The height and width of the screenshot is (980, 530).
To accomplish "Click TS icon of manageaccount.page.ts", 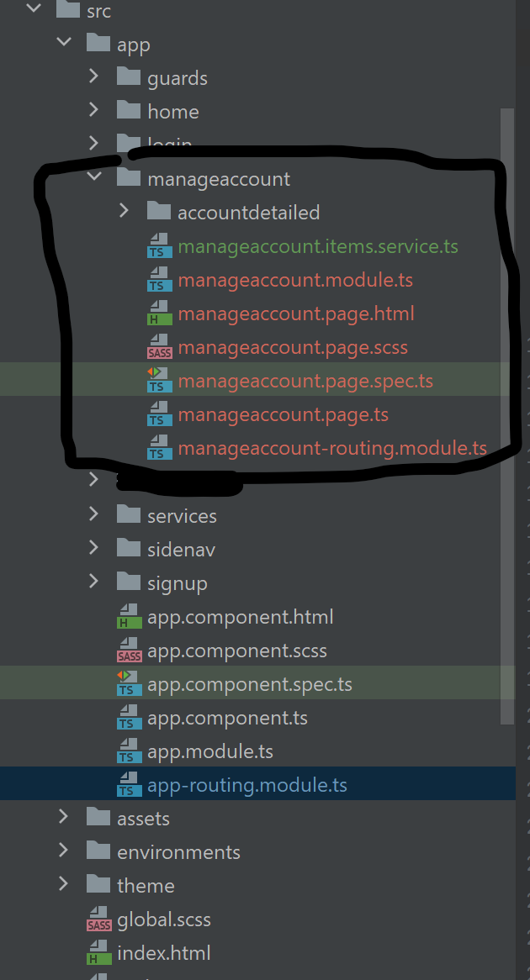I will click(160, 414).
